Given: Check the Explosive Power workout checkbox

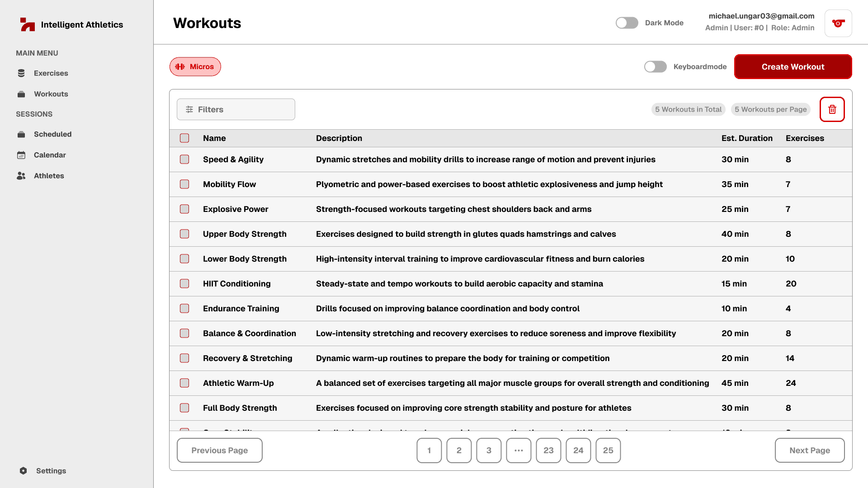Looking at the screenshot, I should click(184, 209).
